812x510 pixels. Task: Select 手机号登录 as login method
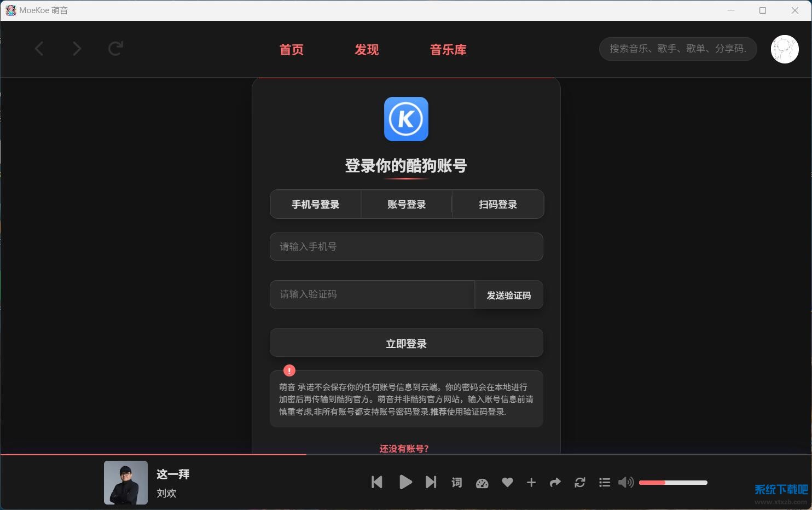click(x=315, y=204)
